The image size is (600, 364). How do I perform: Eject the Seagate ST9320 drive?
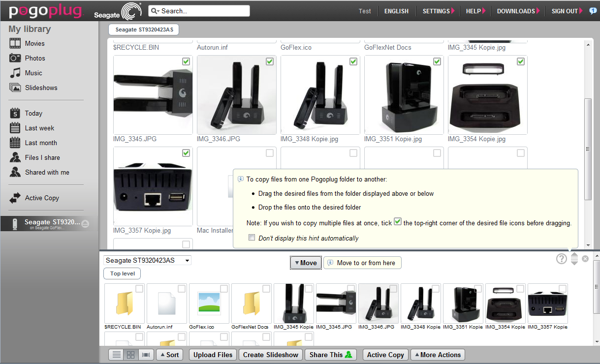click(85, 223)
